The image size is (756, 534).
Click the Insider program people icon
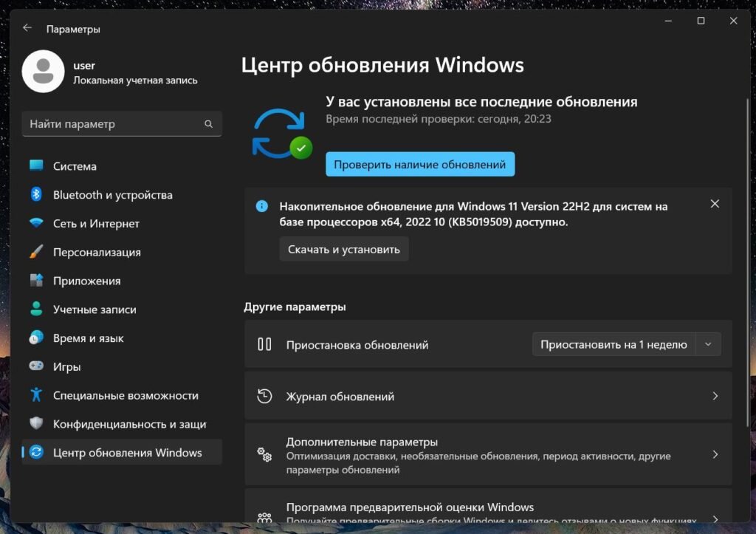tap(264, 518)
